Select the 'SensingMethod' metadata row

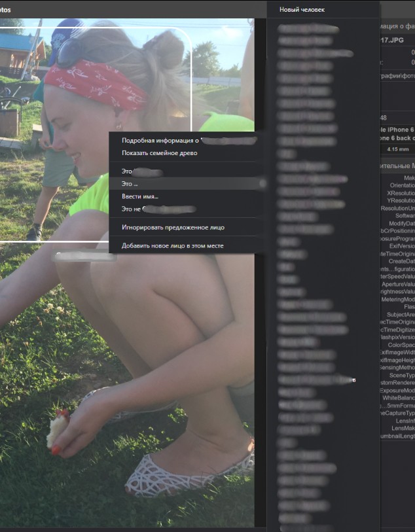(397, 368)
